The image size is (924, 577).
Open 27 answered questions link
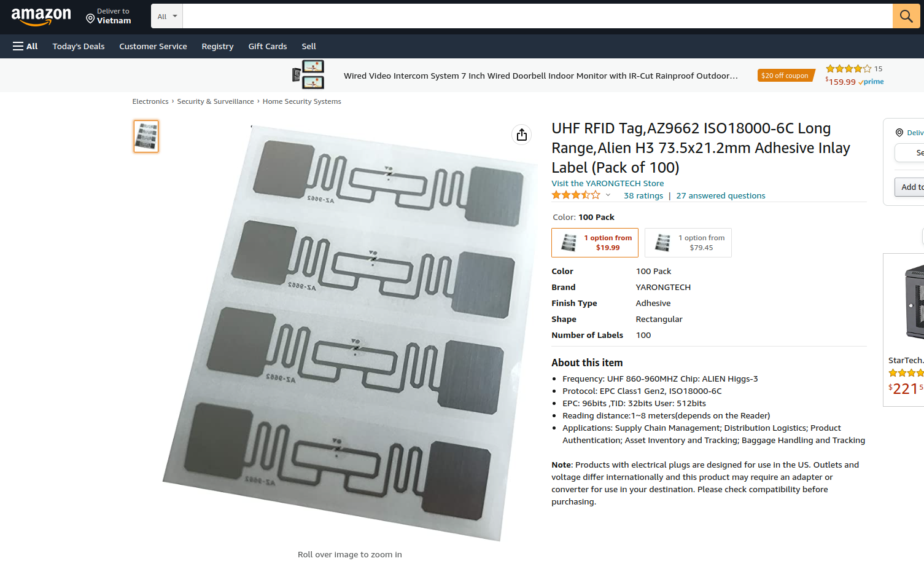click(x=721, y=195)
